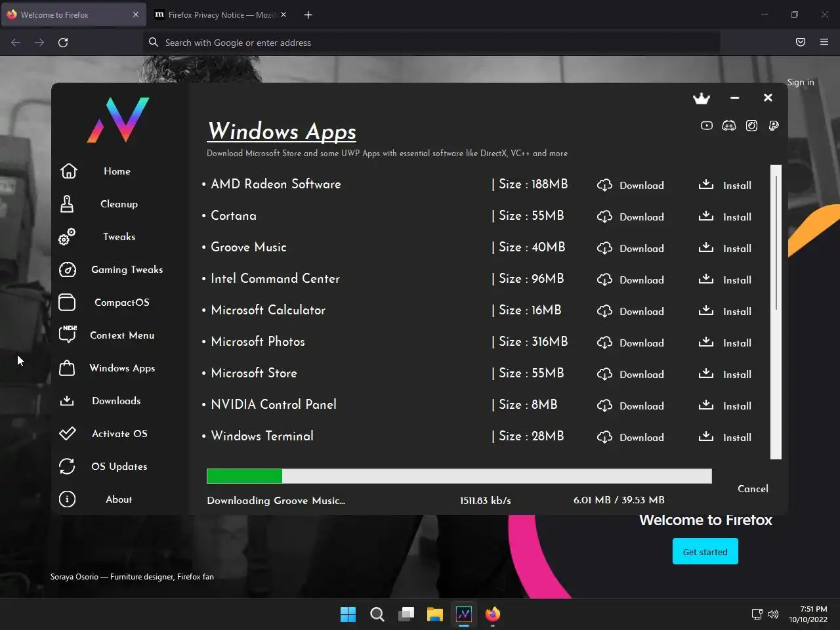Install Intel Command Center
840x630 pixels.
point(724,280)
